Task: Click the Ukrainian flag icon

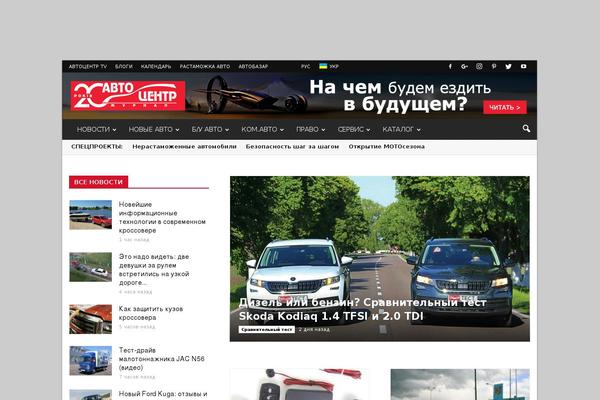Action: 323,66
